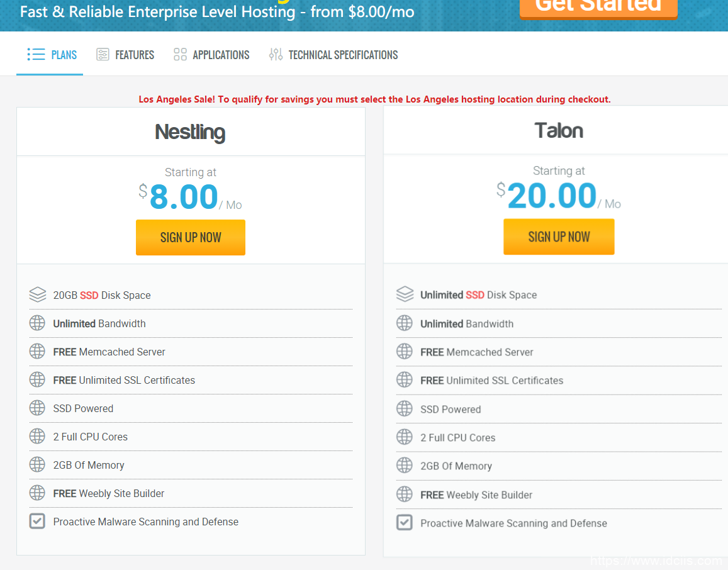Open the Technical Specifications tab
The width and height of the screenshot is (728, 570).
[x=342, y=55]
